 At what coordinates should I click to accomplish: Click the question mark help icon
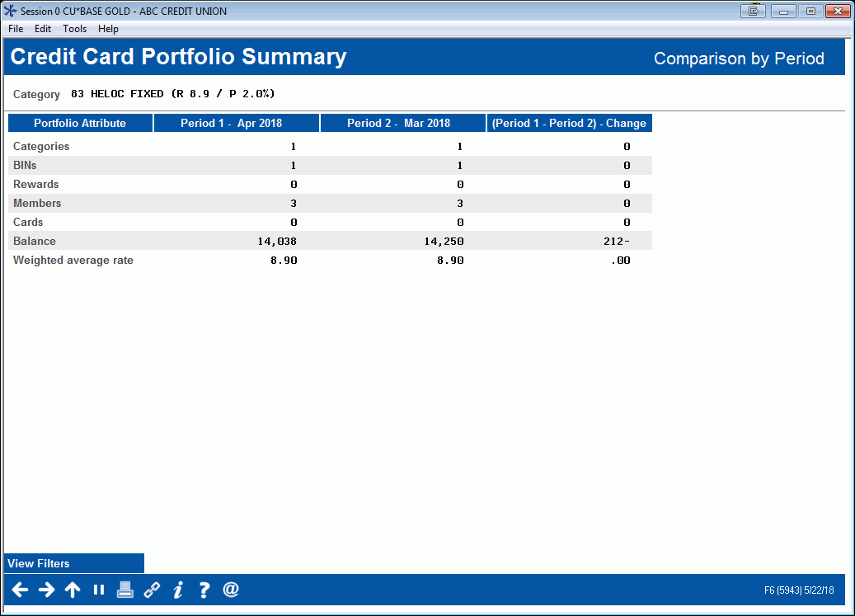(204, 590)
